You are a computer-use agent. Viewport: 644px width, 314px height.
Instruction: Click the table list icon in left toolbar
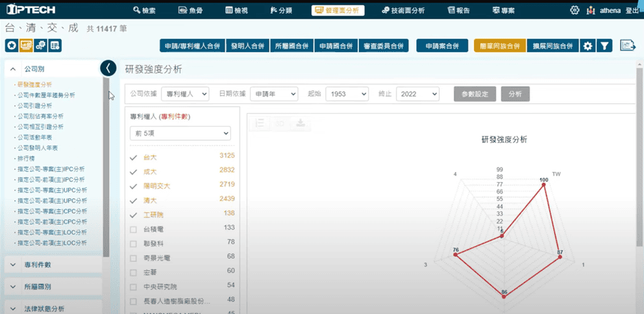[x=55, y=46]
